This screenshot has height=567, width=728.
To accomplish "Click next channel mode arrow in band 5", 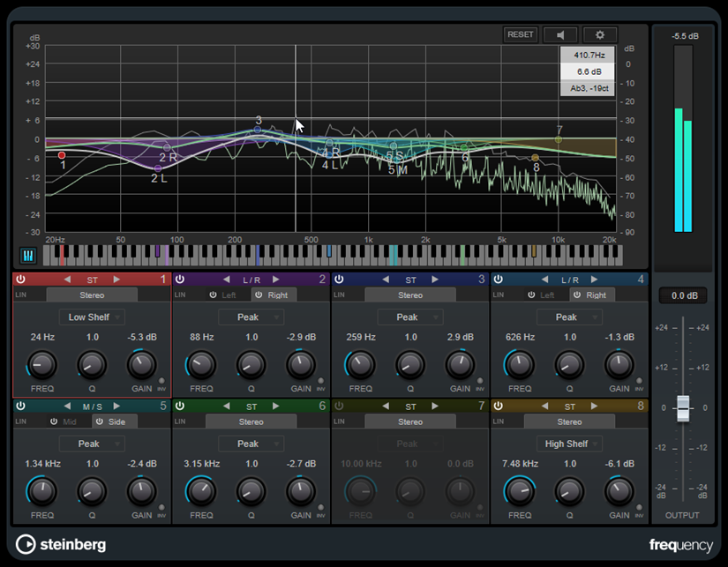I will 116,406.
